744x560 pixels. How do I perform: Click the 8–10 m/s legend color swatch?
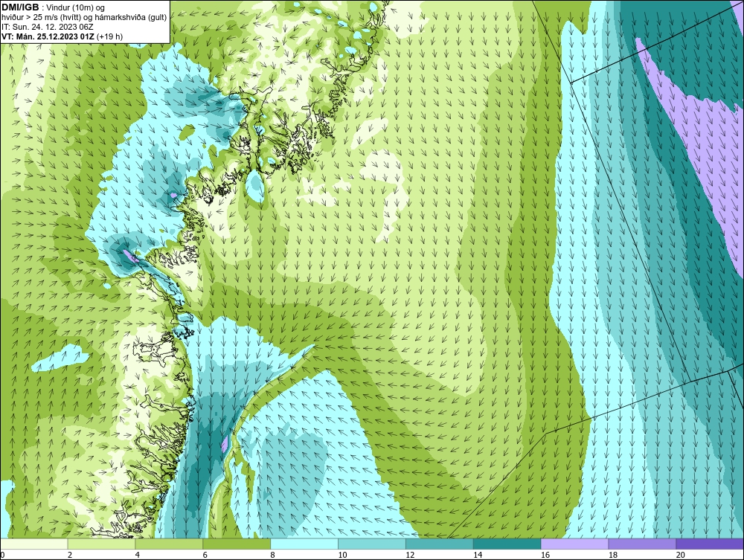coord(304,544)
